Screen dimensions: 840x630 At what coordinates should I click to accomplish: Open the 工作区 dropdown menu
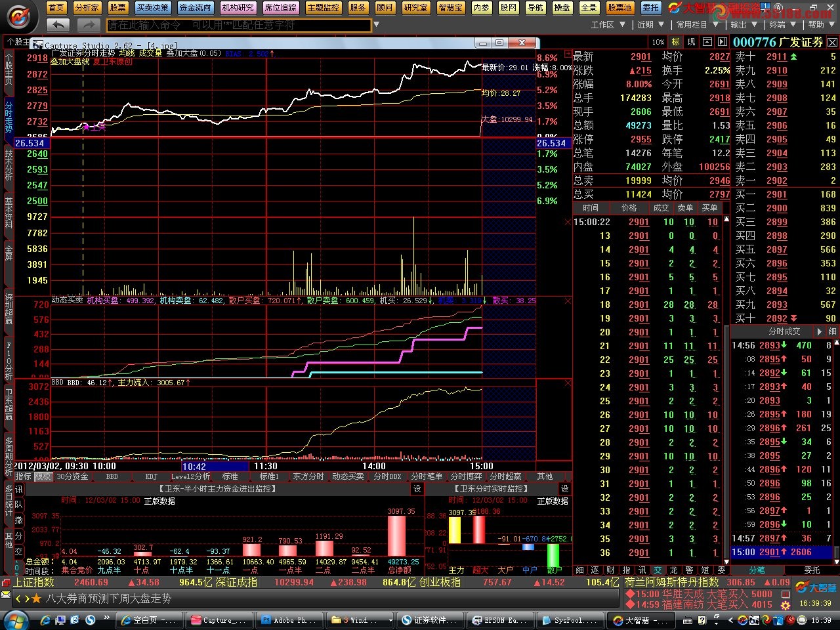[x=608, y=25]
